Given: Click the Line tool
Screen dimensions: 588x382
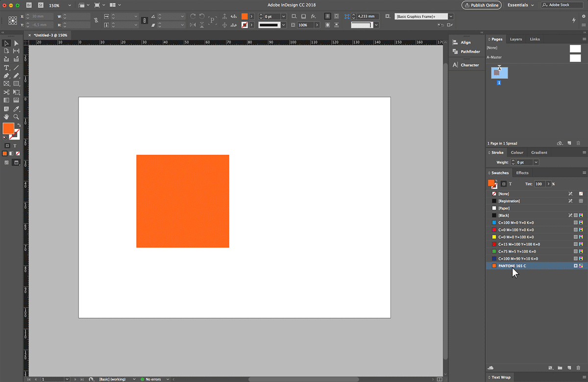Looking at the screenshot, I should pyautogui.click(x=16, y=68).
